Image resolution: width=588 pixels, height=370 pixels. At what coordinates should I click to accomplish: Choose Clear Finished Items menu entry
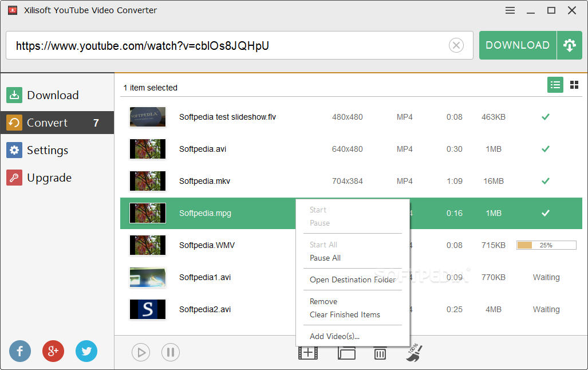(x=345, y=315)
